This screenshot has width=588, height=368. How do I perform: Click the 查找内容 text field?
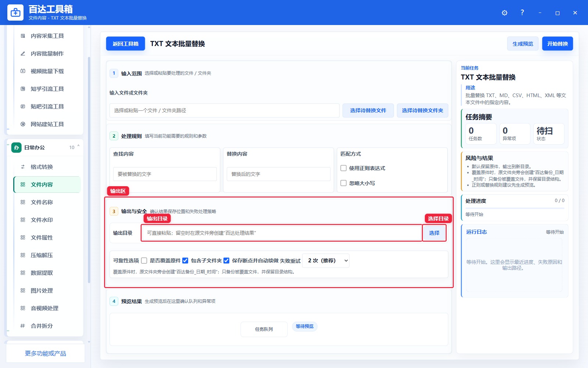pos(165,174)
